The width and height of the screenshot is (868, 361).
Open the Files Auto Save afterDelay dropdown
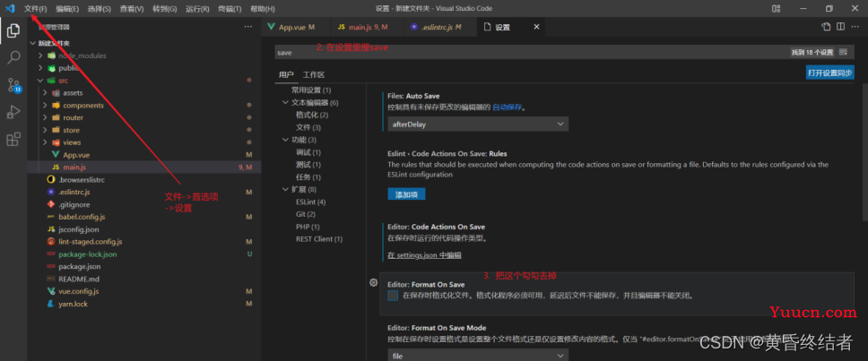(x=478, y=125)
